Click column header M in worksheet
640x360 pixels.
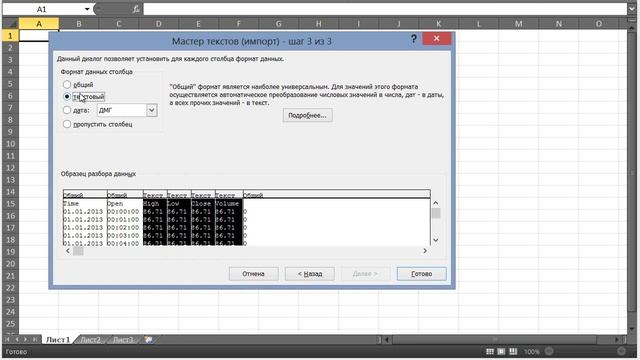pos(518,24)
